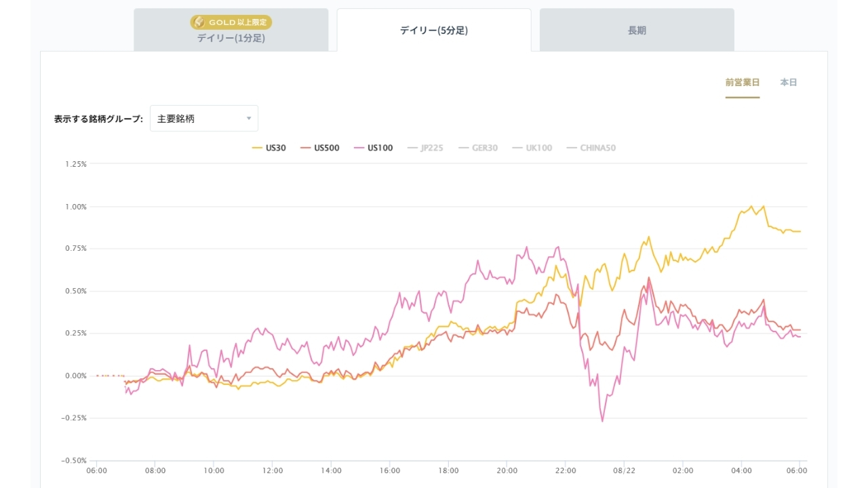This screenshot has width=868, height=488.
Task: Enable the JP225 legend series
Action: click(425, 148)
